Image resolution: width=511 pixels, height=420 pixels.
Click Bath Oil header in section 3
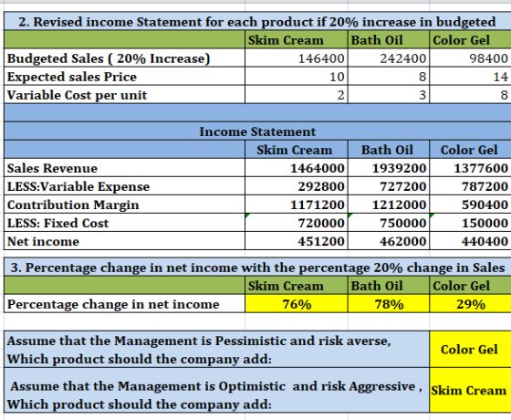(x=389, y=286)
